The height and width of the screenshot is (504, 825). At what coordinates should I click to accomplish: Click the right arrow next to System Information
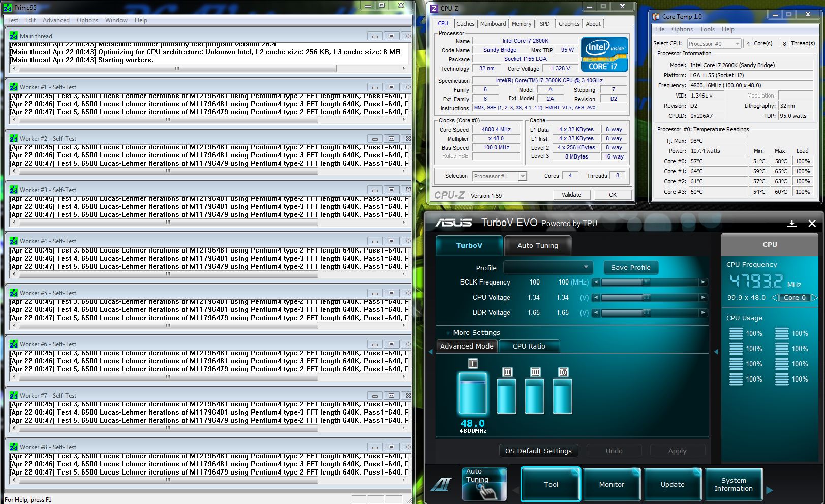click(x=769, y=490)
